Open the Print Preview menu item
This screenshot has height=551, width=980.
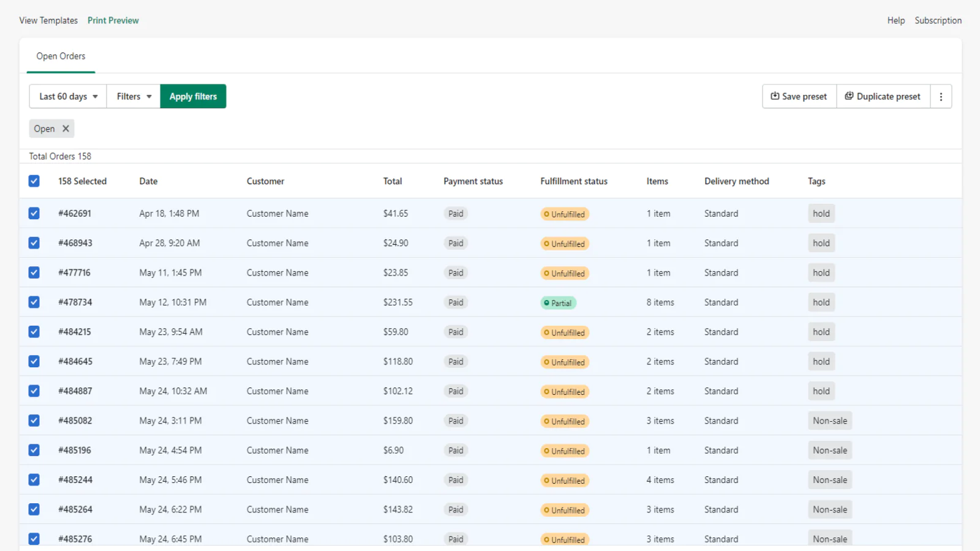tap(113, 20)
